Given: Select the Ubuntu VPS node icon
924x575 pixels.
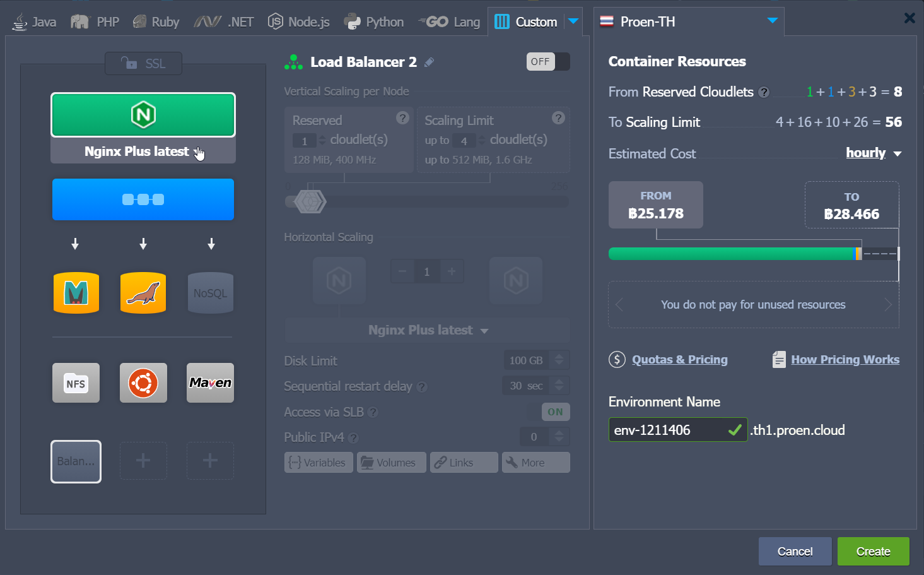Looking at the screenshot, I should point(143,383).
